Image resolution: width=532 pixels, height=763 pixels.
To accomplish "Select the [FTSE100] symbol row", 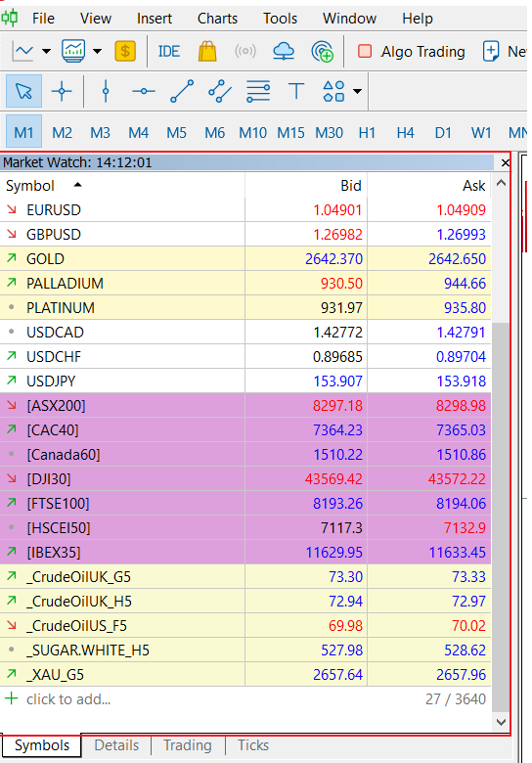I will (x=245, y=503).
